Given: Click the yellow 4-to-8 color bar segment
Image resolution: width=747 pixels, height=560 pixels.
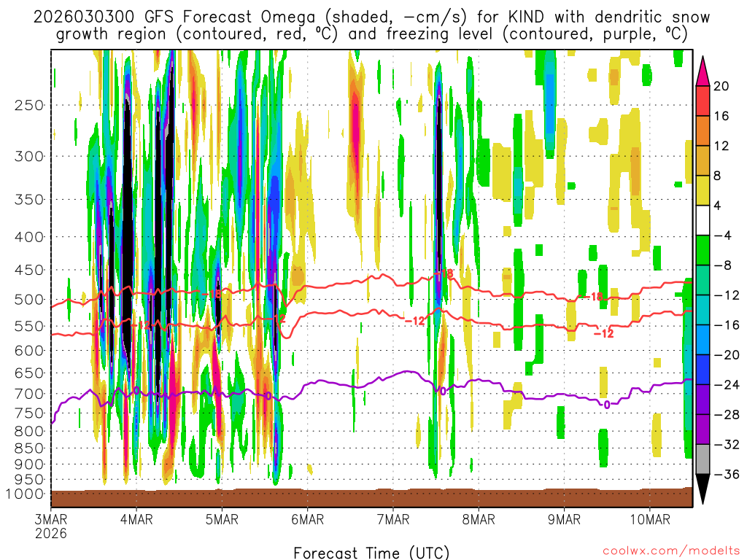Looking at the screenshot, I should pyautogui.click(x=703, y=190).
